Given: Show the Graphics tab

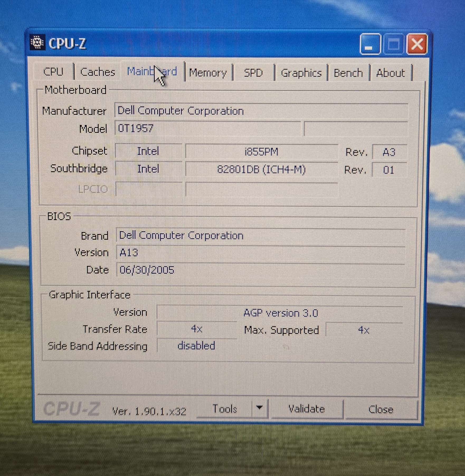Looking at the screenshot, I should [x=301, y=73].
